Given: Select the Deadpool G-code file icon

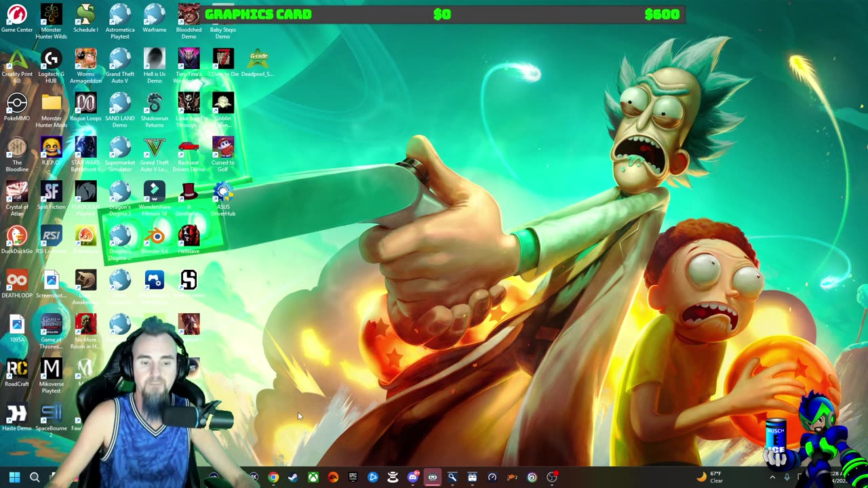Looking at the screenshot, I should coord(258,62).
